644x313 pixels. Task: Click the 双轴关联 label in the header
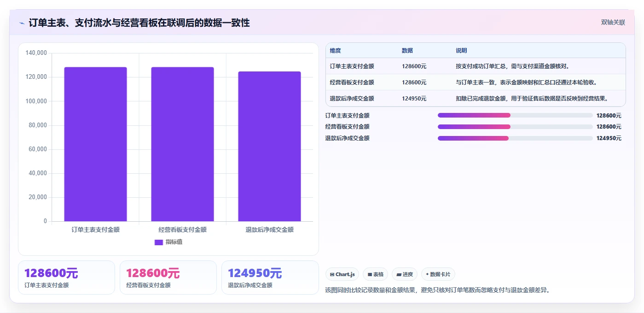(613, 22)
